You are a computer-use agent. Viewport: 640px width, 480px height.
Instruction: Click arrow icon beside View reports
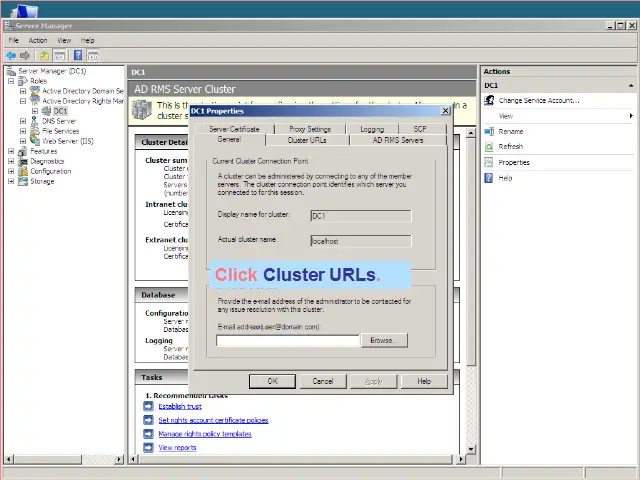[x=148, y=447]
